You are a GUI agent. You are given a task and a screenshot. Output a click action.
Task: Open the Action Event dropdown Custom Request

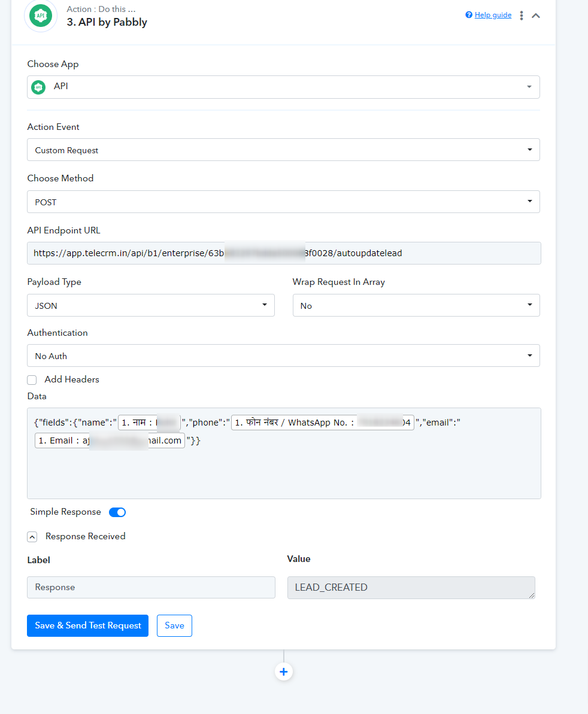[283, 150]
